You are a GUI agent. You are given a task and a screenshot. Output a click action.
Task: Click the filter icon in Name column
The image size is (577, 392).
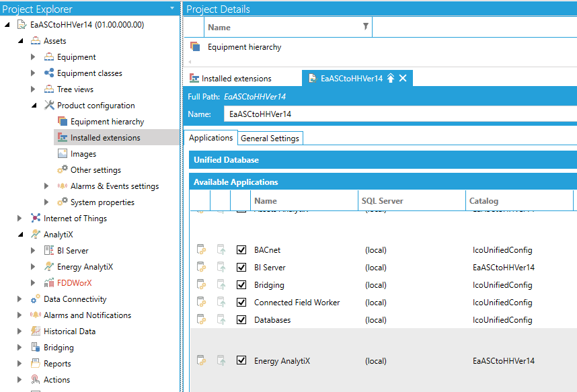click(365, 28)
